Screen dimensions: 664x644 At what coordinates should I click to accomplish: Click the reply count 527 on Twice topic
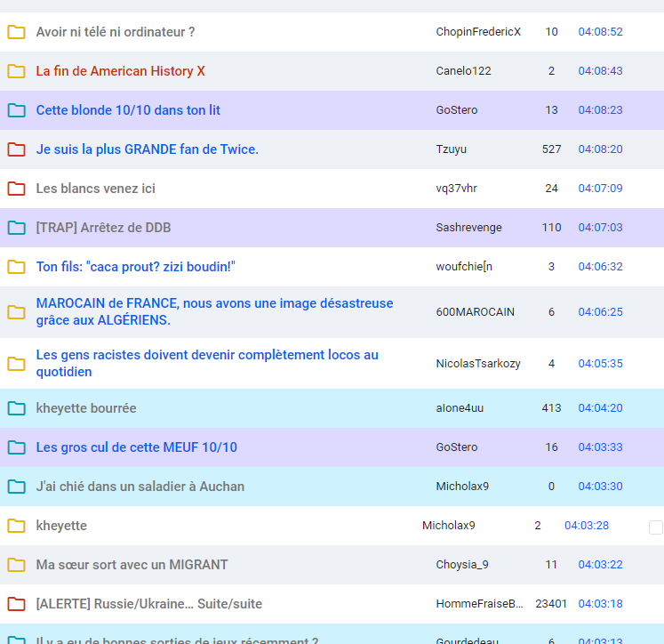click(x=551, y=149)
